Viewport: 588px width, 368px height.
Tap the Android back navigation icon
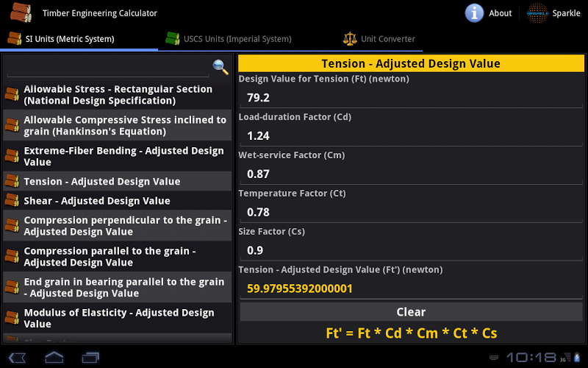pyautogui.click(x=17, y=357)
